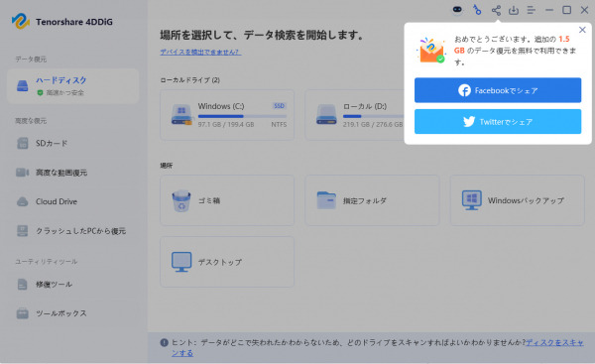This screenshot has width=595, height=364.
Task: Share via the Twitterでシェア button
Action: click(x=498, y=121)
